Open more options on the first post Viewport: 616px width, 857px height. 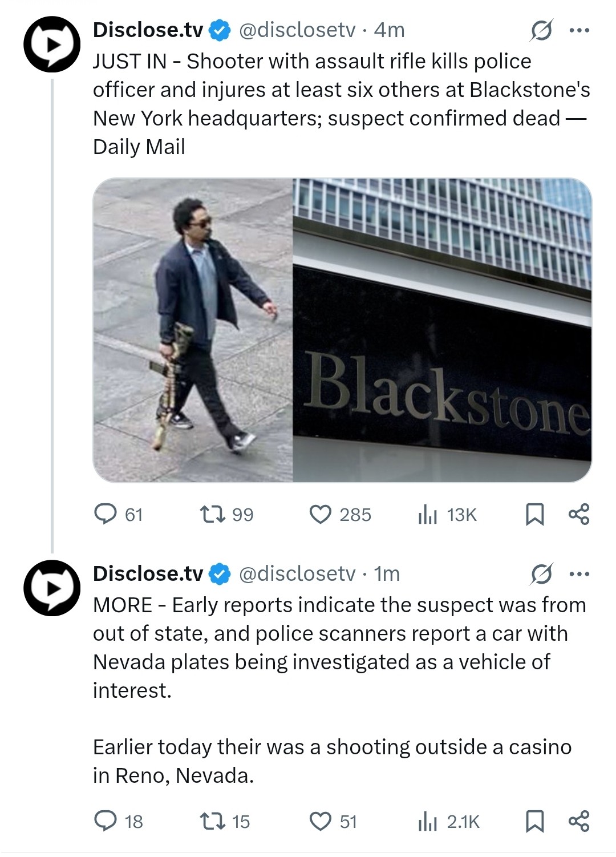[579, 30]
